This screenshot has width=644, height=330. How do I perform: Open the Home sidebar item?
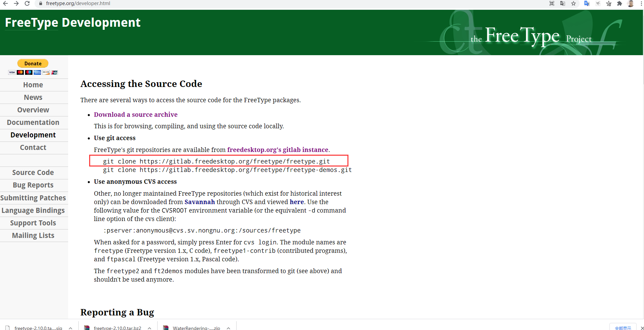click(x=33, y=85)
